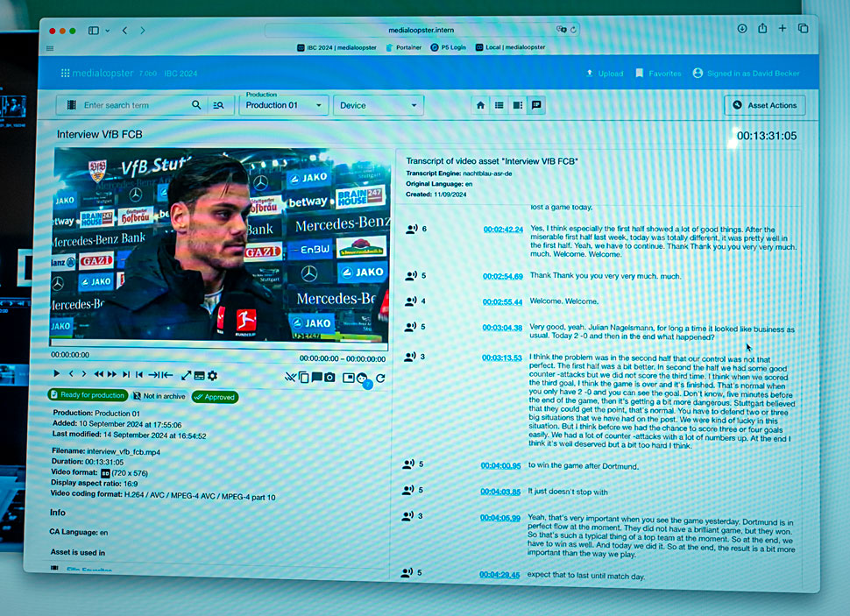
Task: Jump to the start of clip
Action: point(139,374)
